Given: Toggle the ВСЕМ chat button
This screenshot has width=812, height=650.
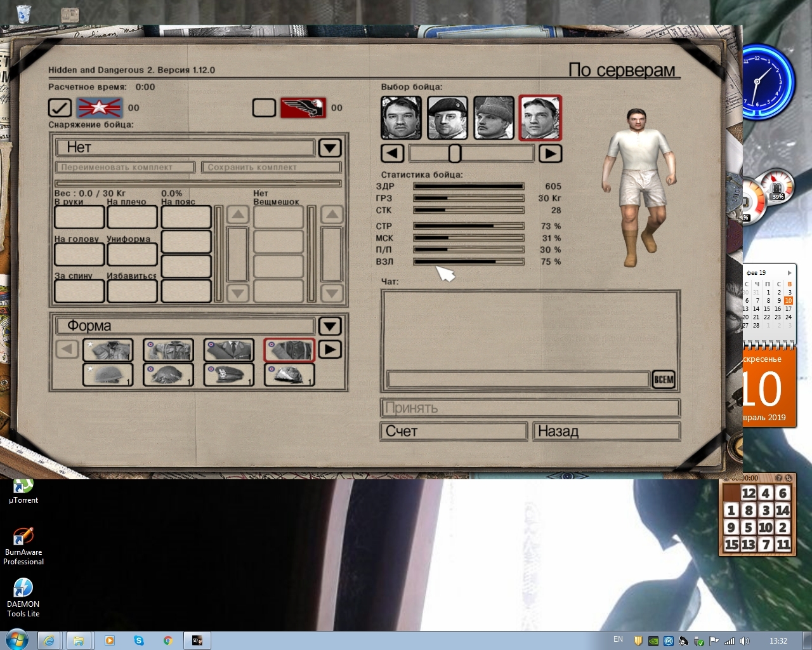Looking at the screenshot, I should point(664,380).
